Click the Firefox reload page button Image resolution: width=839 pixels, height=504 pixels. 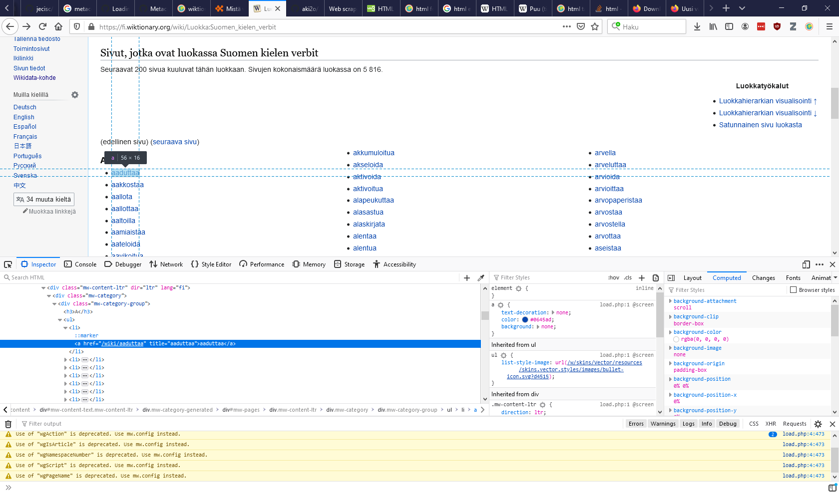tap(42, 27)
